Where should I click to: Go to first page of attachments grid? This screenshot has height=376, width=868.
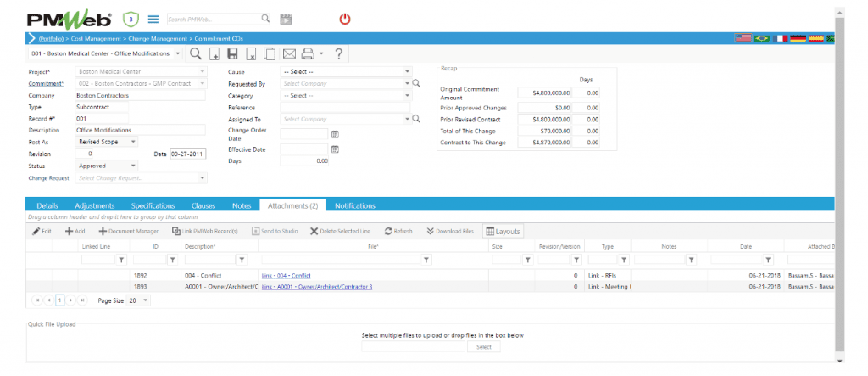tap(37, 300)
